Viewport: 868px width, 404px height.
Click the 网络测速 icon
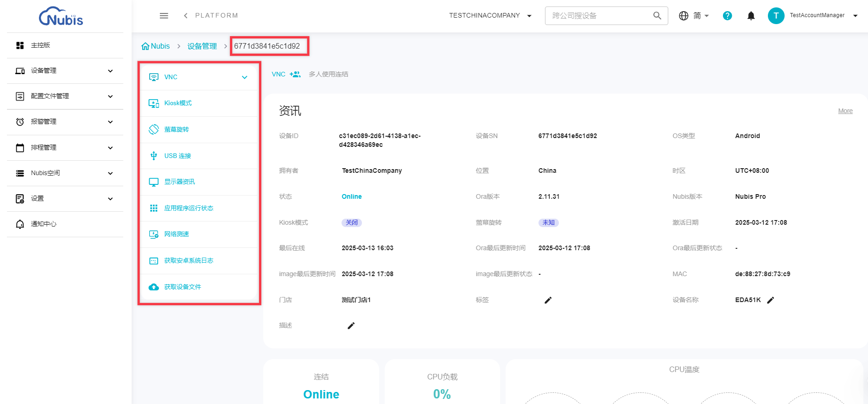pyautogui.click(x=154, y=234)
